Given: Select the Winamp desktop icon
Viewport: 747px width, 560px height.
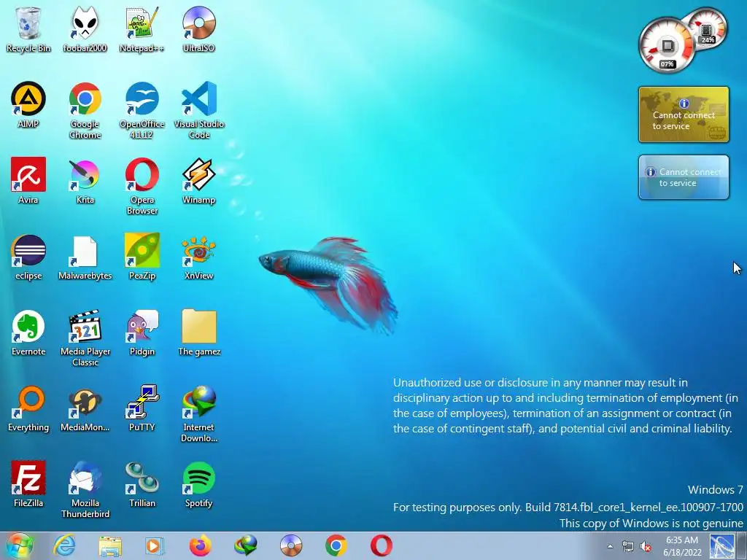Looking at the screenshot, I should [x=198, y=181].
